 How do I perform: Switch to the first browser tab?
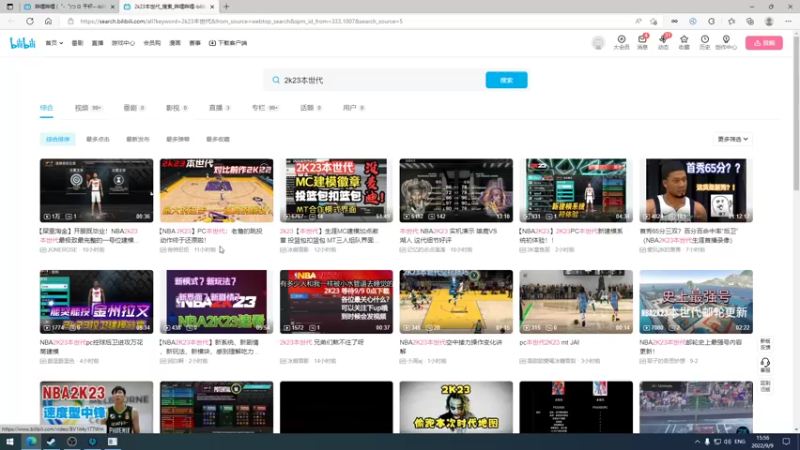pyautogui.click(x=69, y=7)
